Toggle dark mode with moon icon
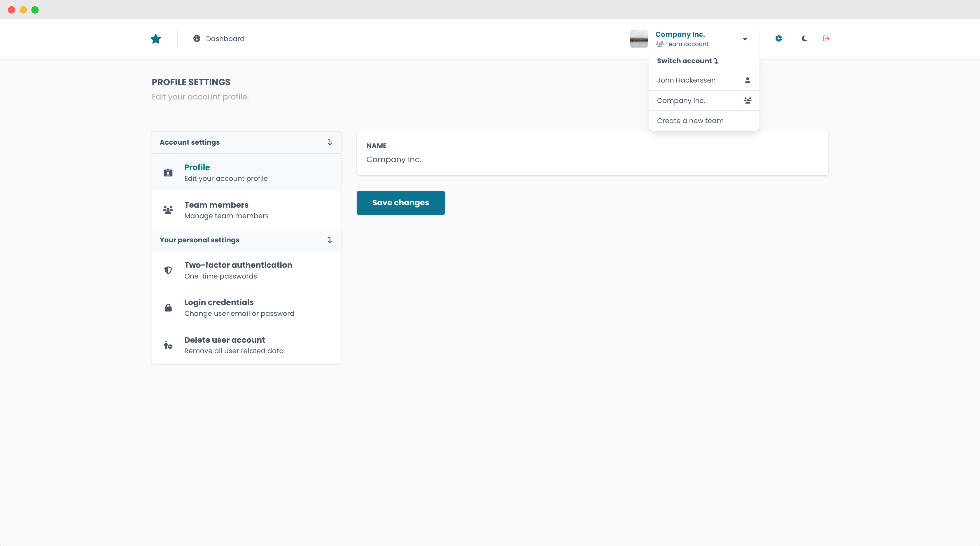Screen dimensions: 980x546 [804, 38]
